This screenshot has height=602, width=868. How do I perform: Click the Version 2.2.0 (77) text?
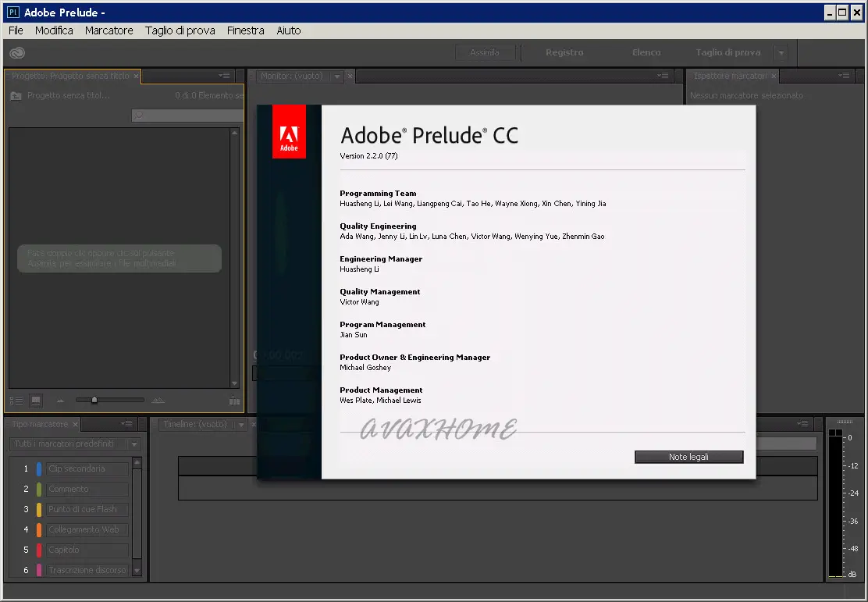pyautogui.click(x=368, y=156)
